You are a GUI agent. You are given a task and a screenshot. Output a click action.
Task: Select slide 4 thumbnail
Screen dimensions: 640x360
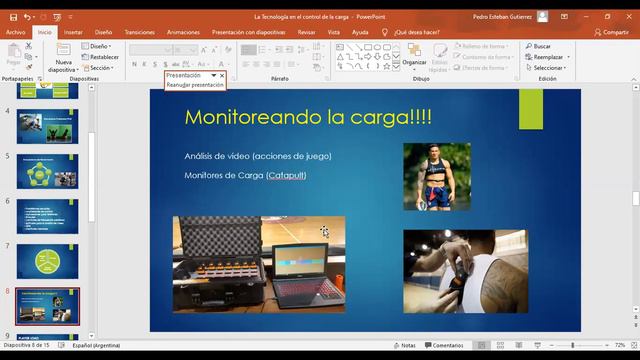(x=47, y=126)
